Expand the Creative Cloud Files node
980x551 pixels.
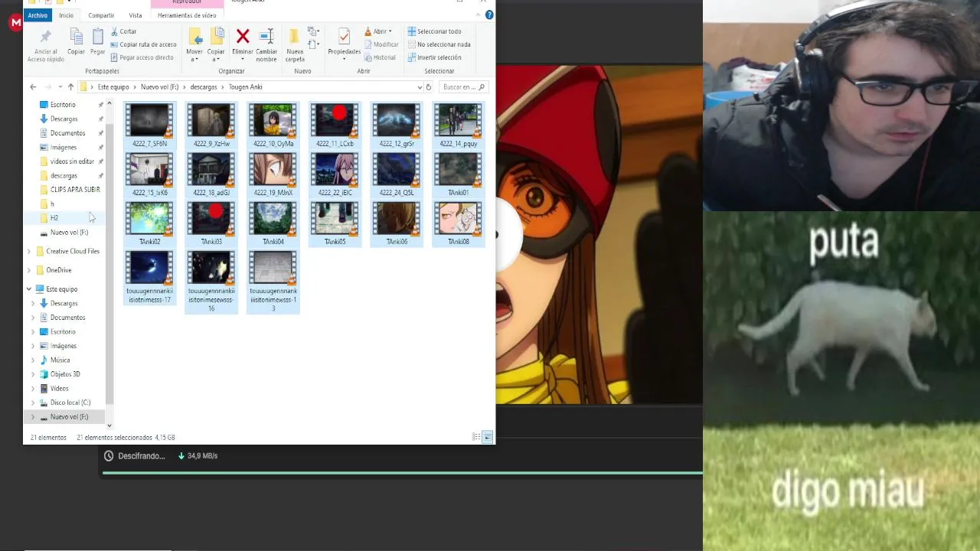(x=29, y=251)
